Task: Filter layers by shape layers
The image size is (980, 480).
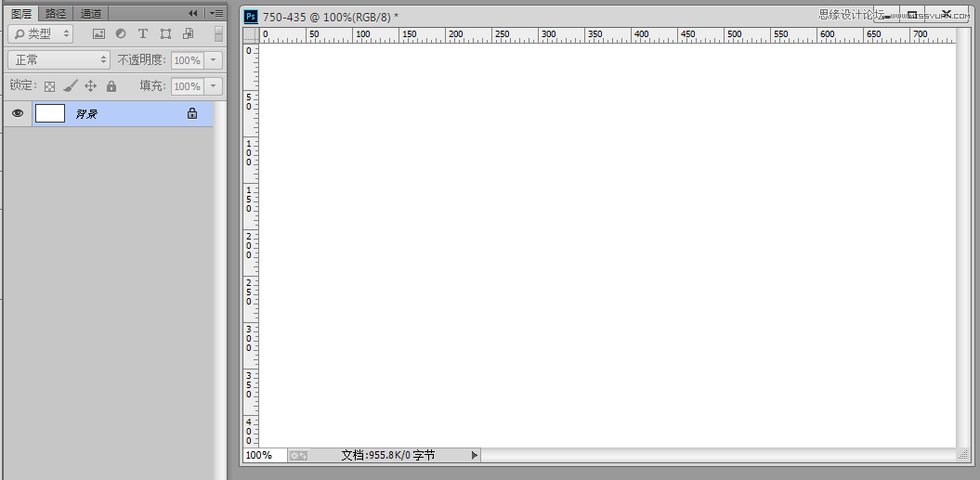Action: 165,33
